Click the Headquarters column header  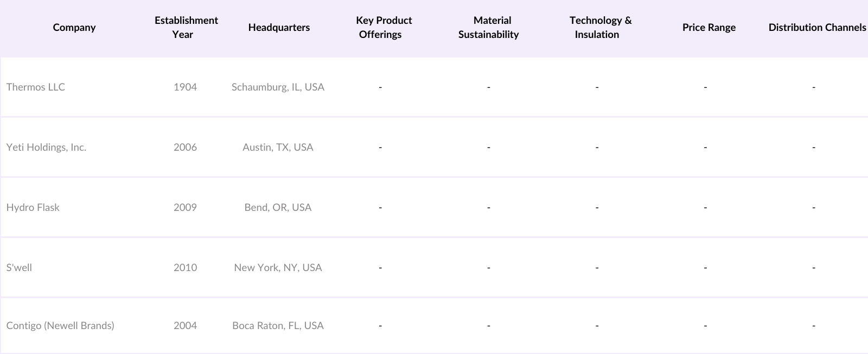[279, 28]
